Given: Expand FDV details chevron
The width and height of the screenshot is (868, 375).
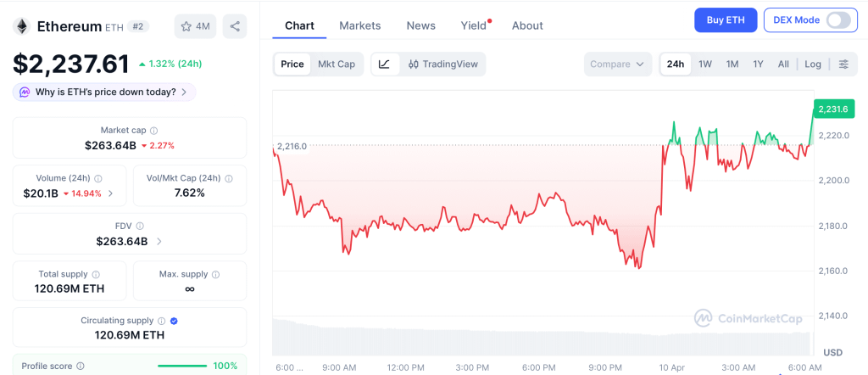Looking at the screenshot, I should (x=159, y=242).
